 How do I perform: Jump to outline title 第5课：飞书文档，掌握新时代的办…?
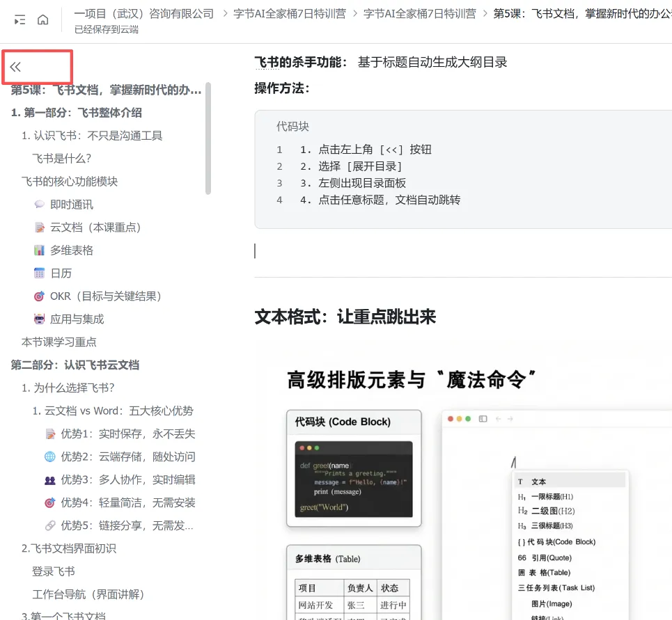tap(106, 90)
